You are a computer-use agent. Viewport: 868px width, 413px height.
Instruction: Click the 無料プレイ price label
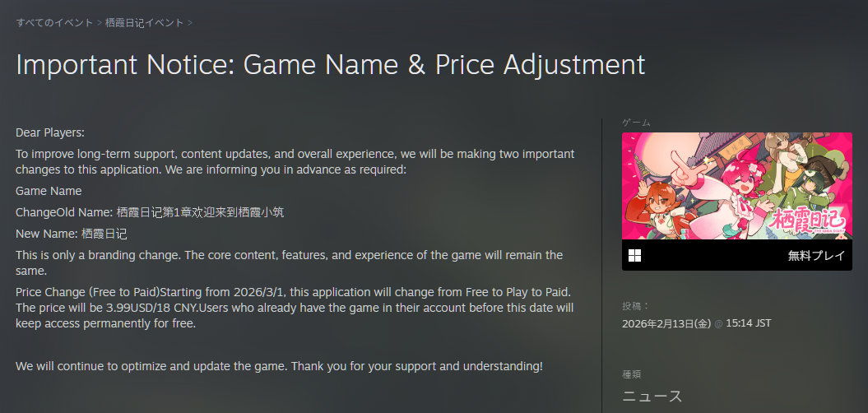(816, 255)
